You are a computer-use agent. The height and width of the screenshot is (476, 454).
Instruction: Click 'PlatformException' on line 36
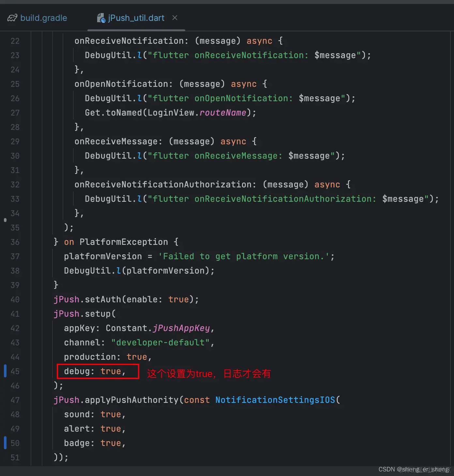pos(124,242)
